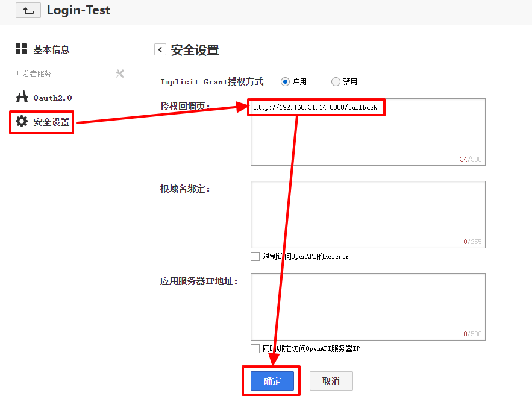Screen dimensions: 532x405
Task: Select the 启用 radio button
Action: click(x=285, y=81)
